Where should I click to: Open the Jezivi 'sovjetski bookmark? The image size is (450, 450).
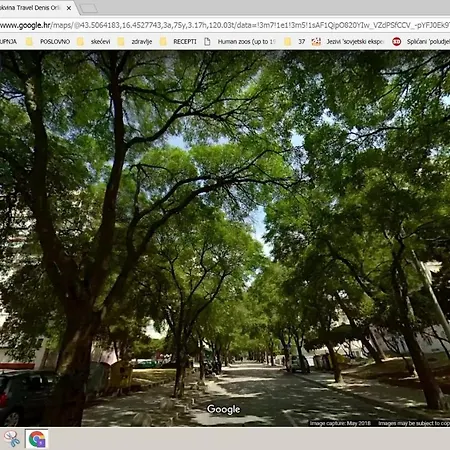[x=348, y=42]
